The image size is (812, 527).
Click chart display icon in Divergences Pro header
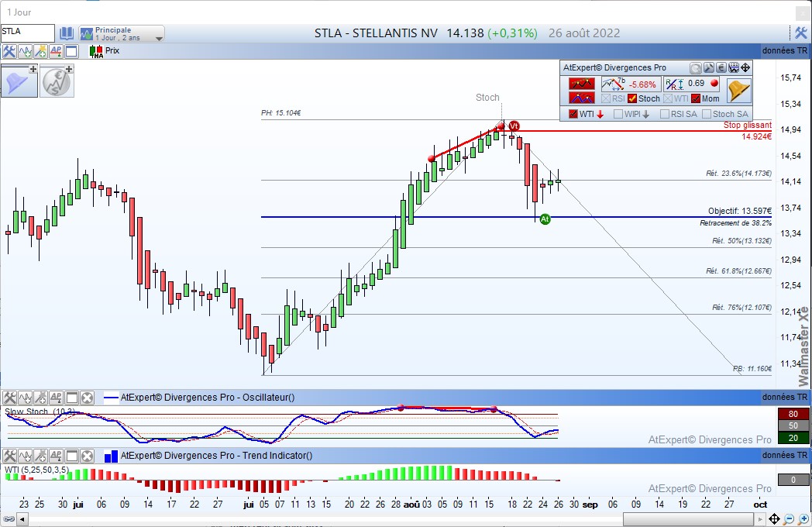(733, 68)
